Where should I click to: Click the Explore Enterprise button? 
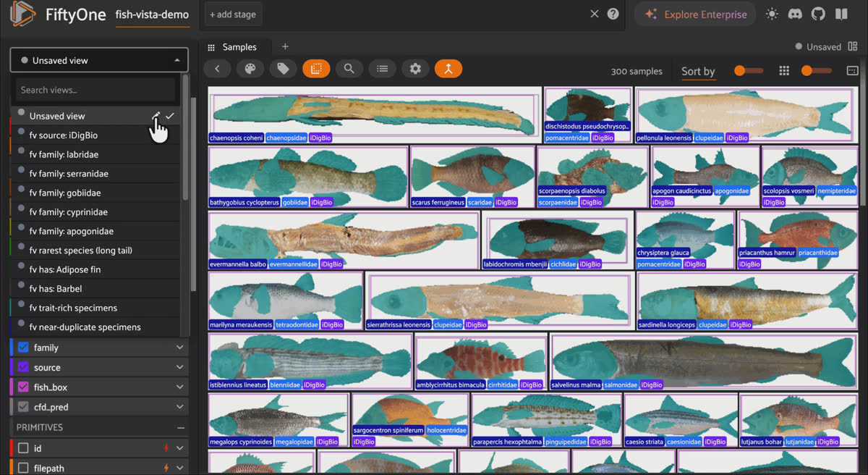(695, 14)
